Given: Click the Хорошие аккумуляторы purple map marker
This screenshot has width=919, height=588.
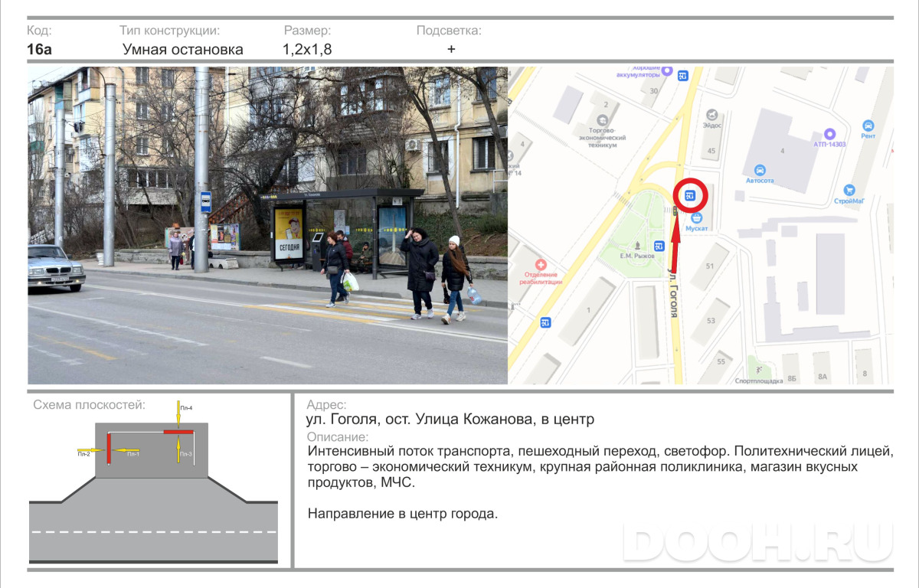Looking at the screenshot, I should tap(667, 70).
